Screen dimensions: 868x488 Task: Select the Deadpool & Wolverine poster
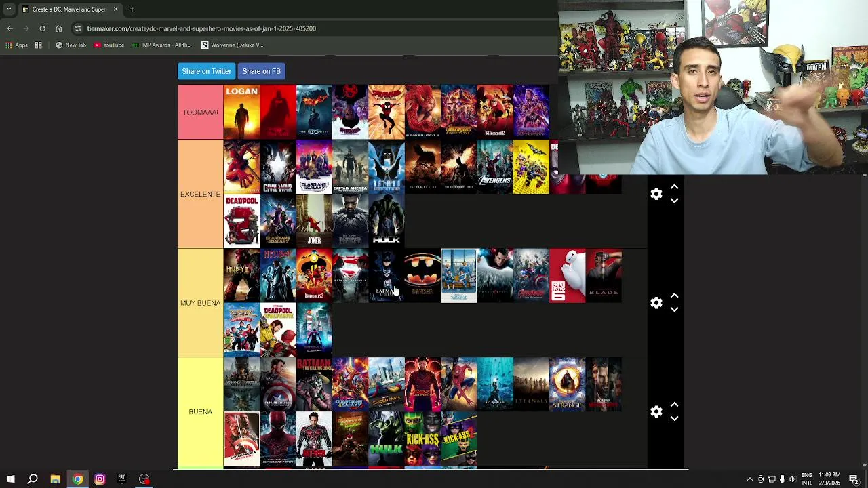[277, 330]
